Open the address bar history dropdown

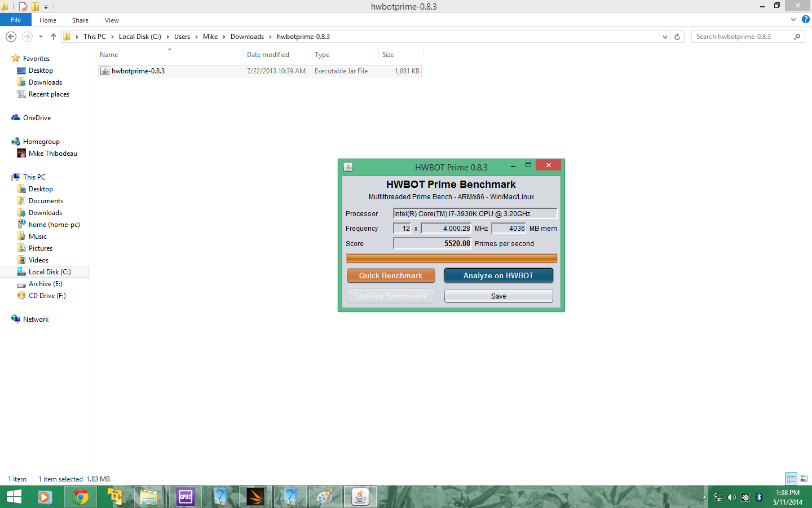[x=665, y=37]
